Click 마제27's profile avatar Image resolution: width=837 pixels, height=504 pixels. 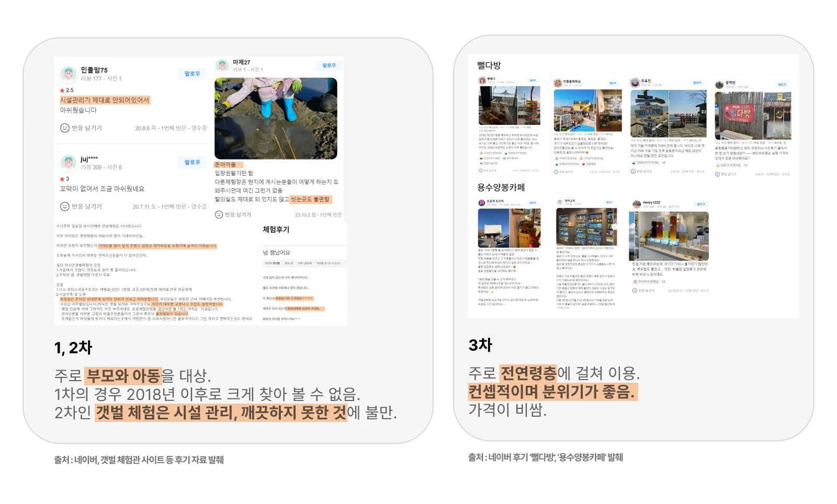[x=222, y=65]
